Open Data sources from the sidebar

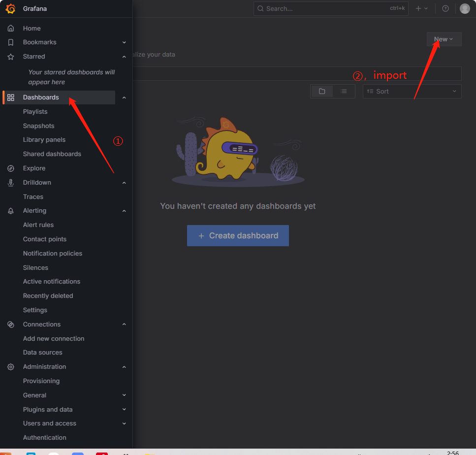click(x=43, y=352)
